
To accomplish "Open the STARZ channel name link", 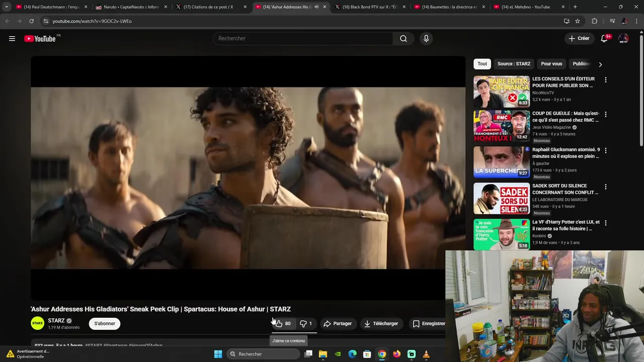I will [56, 321].
